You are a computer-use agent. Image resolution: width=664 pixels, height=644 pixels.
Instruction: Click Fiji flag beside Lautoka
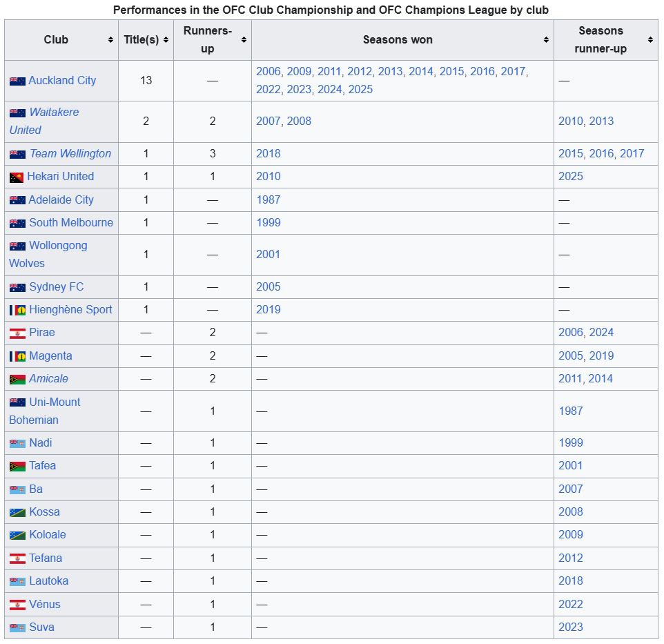point(17,581)
